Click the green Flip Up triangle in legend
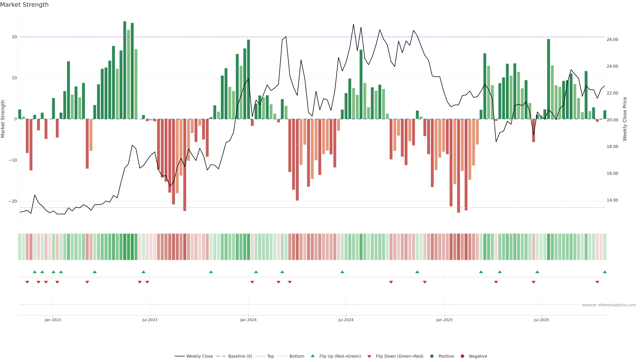Image resolution: width=644 pixels, height=362 pixels. (x=312, y=356)
